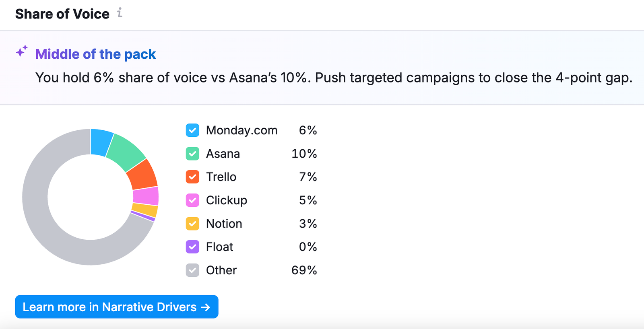Click the Middle of the pack heading
644x329 pixels.
click(x=95, y=54)
